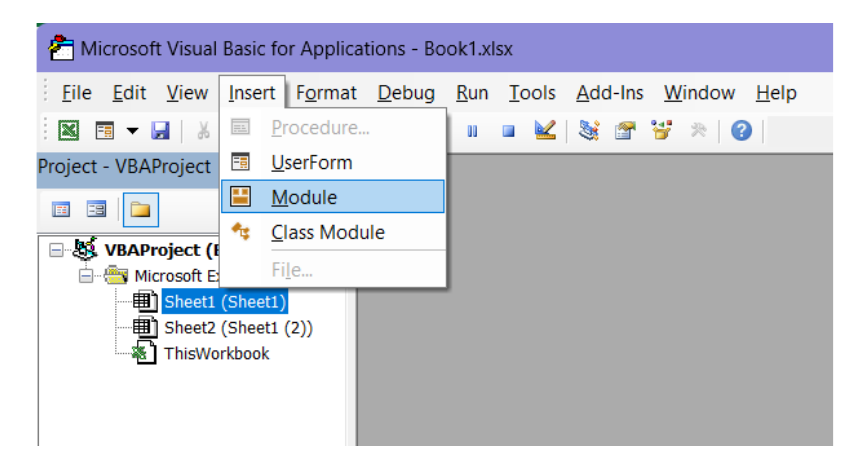Click the Toolbox toolbar icon

698,131
